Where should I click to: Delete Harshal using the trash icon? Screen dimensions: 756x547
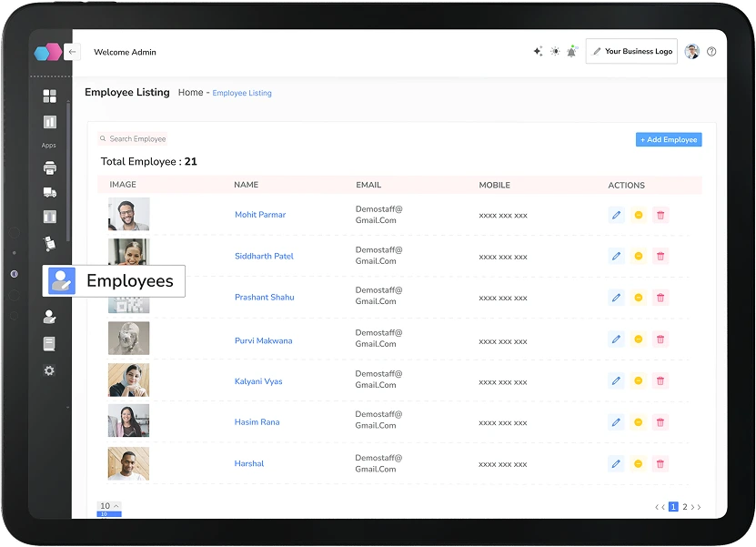tap(660, 463)
